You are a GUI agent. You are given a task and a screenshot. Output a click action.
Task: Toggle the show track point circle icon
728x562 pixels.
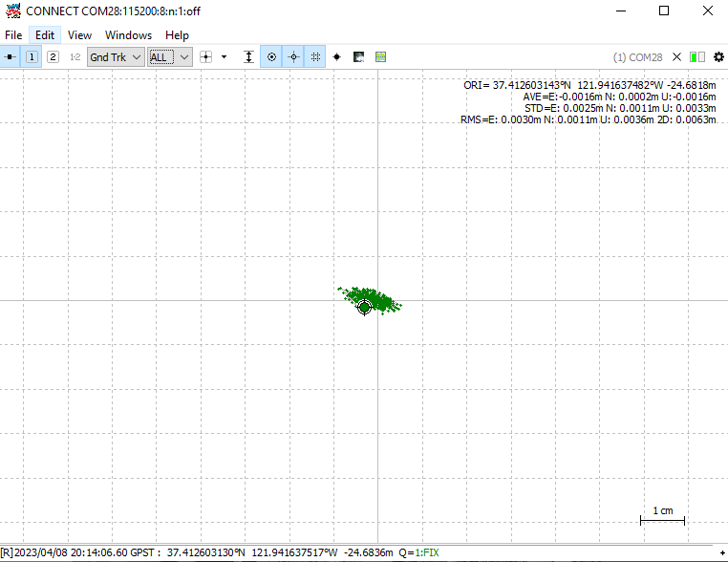pos(271,57)
